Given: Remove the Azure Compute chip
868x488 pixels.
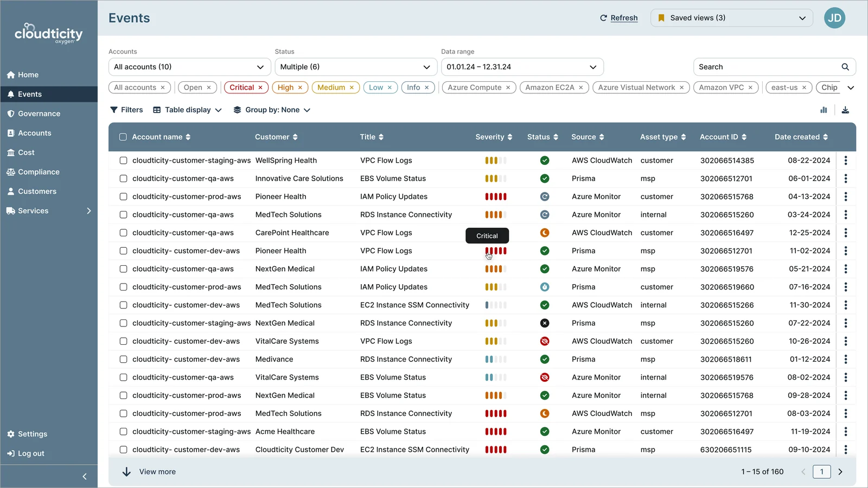Looking at the screenshot, I should coord(508,87).
